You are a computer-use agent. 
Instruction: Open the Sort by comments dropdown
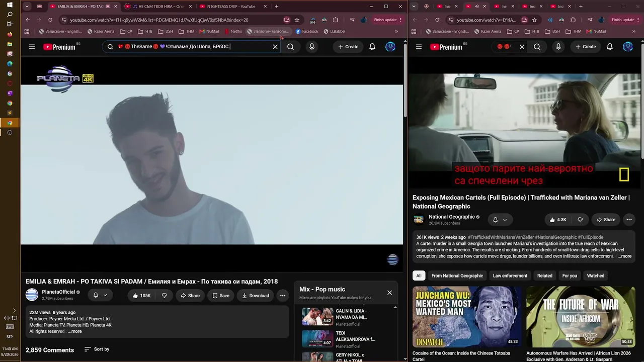coord(97,349)
